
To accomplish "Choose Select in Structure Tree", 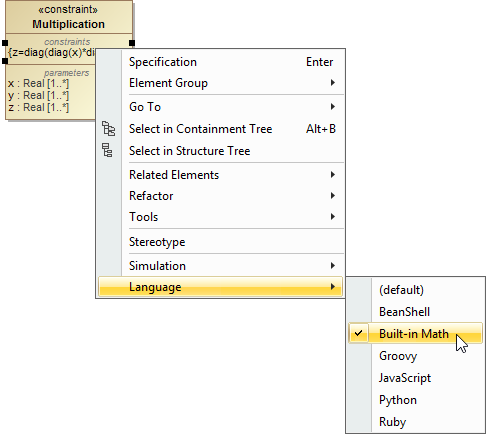I will (220, 151).
